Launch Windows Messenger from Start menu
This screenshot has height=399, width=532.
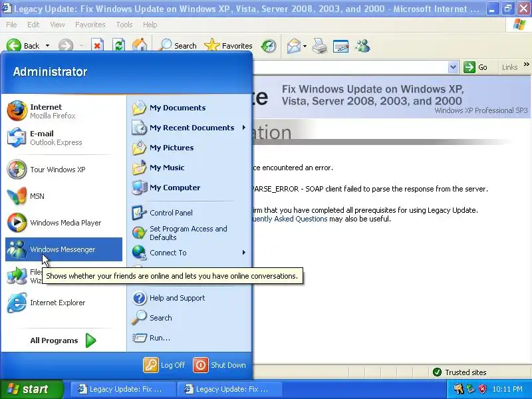pyautogui.click(x=64, y=249)
